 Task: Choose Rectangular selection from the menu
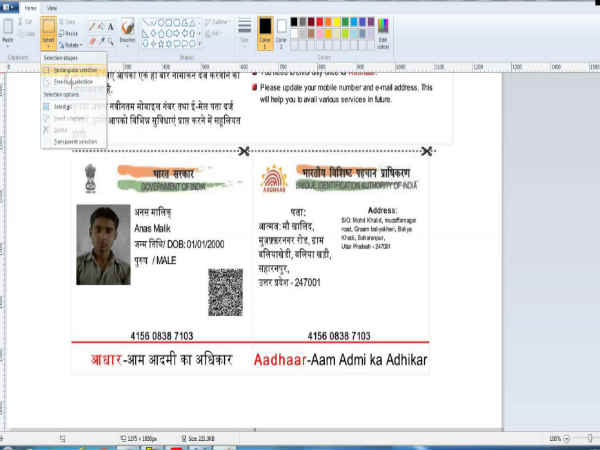[x=74, y=69]
